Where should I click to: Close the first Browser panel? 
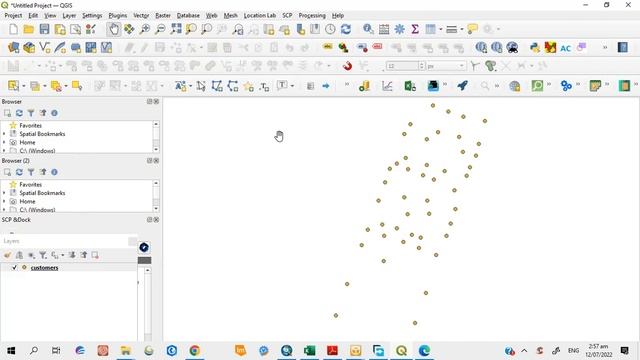(156, 101)
